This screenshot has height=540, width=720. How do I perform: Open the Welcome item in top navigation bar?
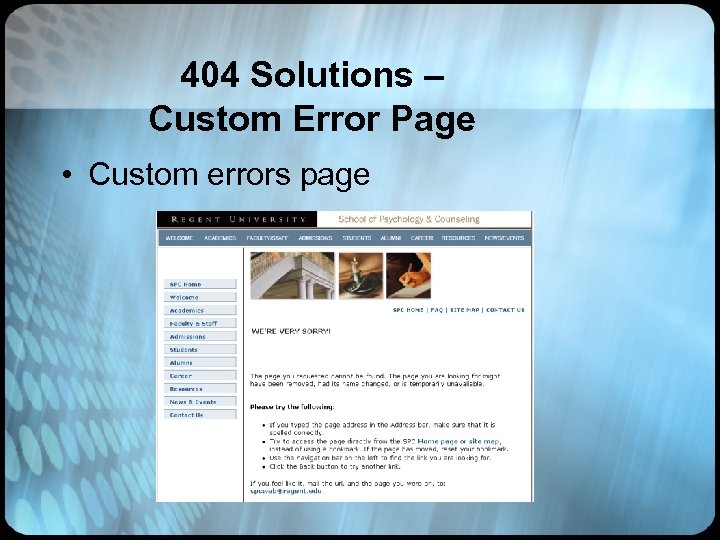[179, 238]
